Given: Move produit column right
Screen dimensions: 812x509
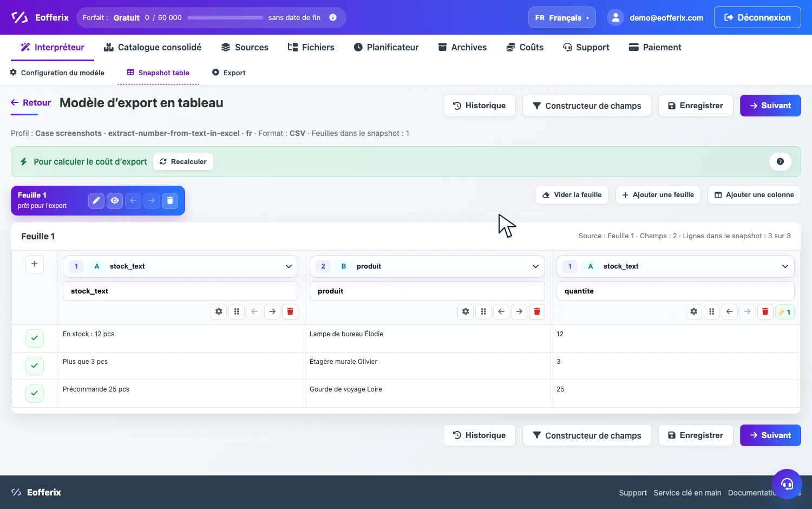Looking at the screenshot, I should point(519,311).
